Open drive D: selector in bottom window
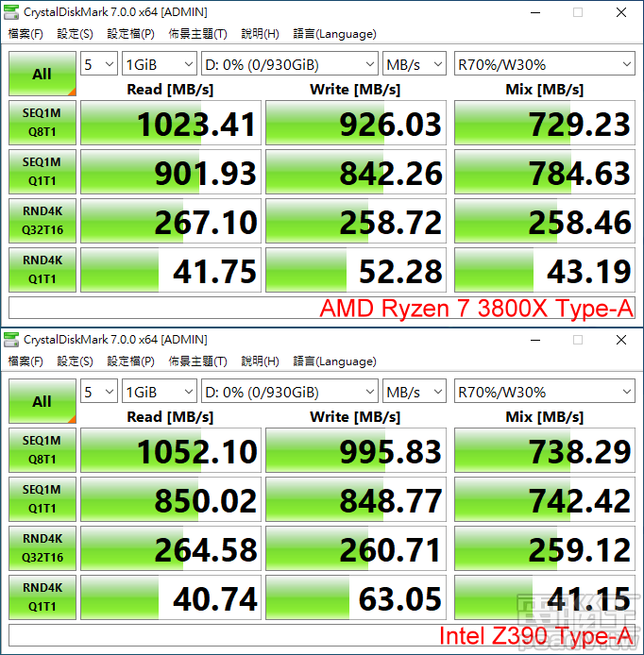The image size is (644, 655). coord(290,392)
